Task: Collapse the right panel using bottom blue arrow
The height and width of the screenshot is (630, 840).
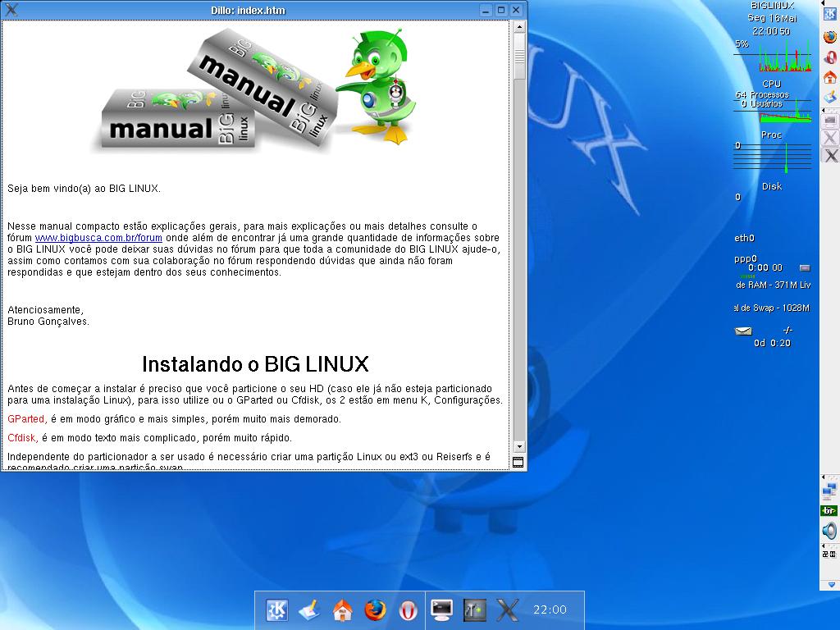Action: click(832, 584)
